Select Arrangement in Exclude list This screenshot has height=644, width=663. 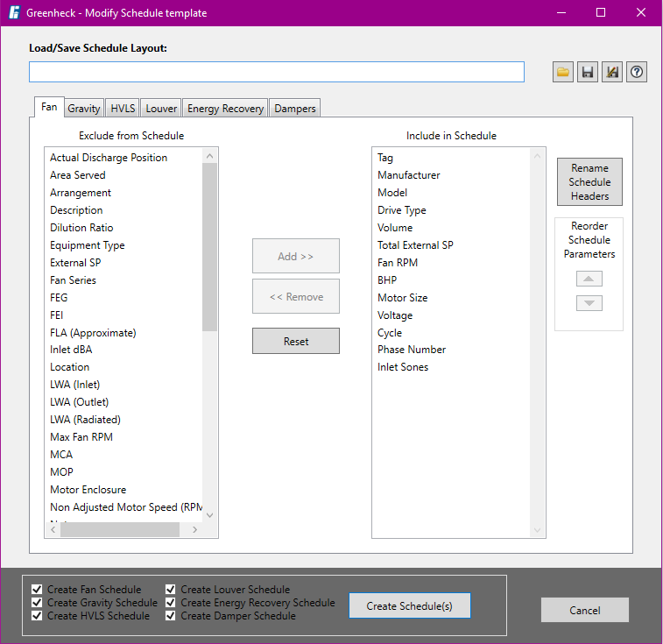pyautogui.click(x=81, y=193)
